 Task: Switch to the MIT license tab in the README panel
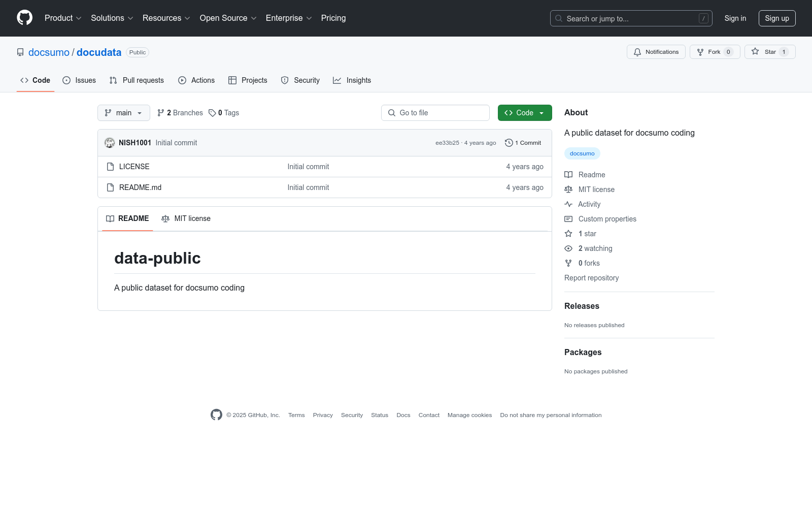click(186, 218)
